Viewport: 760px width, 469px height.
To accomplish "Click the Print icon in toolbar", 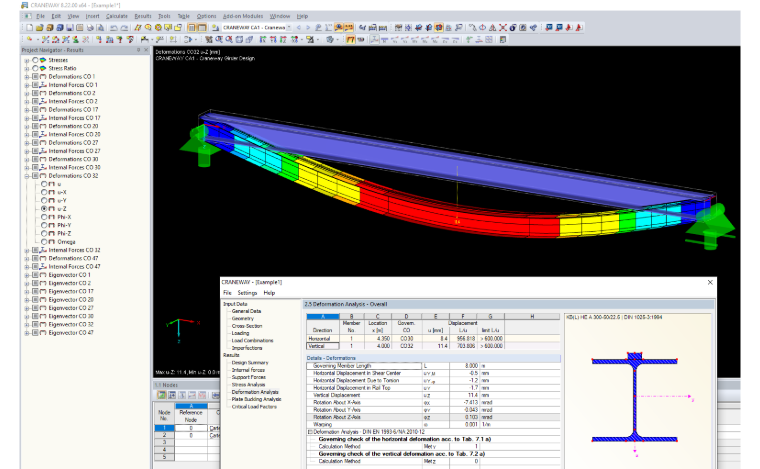I will pos(90,28).
